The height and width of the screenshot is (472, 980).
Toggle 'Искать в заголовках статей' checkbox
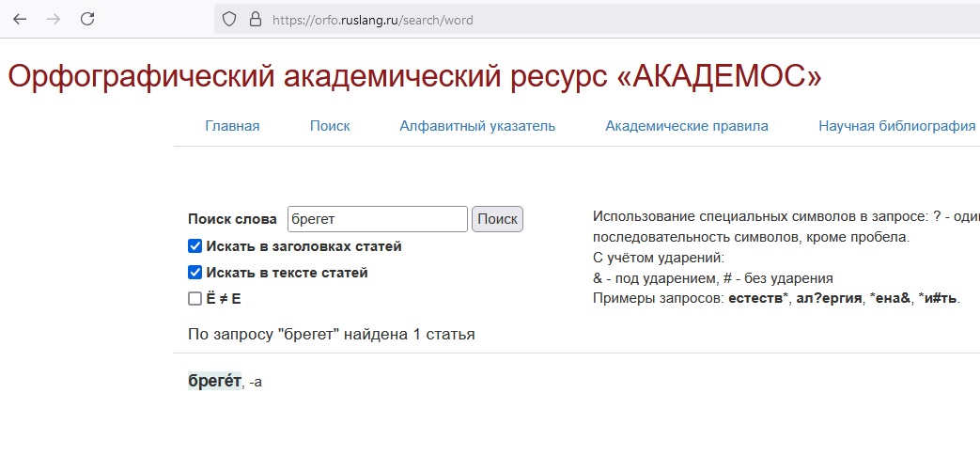point(195,246)
